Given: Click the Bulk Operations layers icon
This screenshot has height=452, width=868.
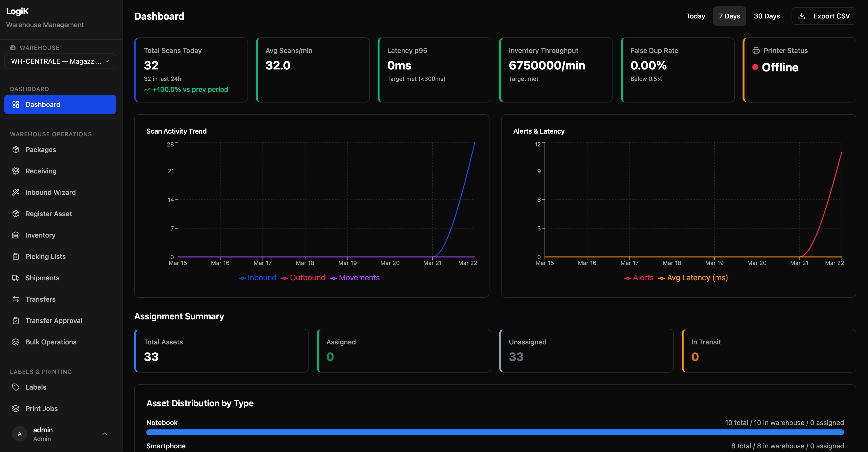Looking at the screenshot, I should pos(16,342).
